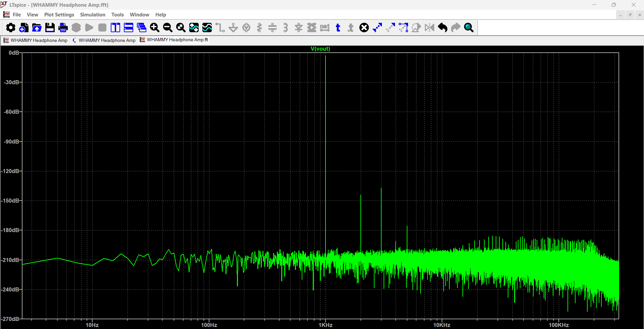644x329 pixels.
Task: Click the redo arrow icon
Action: coord(456,28)
